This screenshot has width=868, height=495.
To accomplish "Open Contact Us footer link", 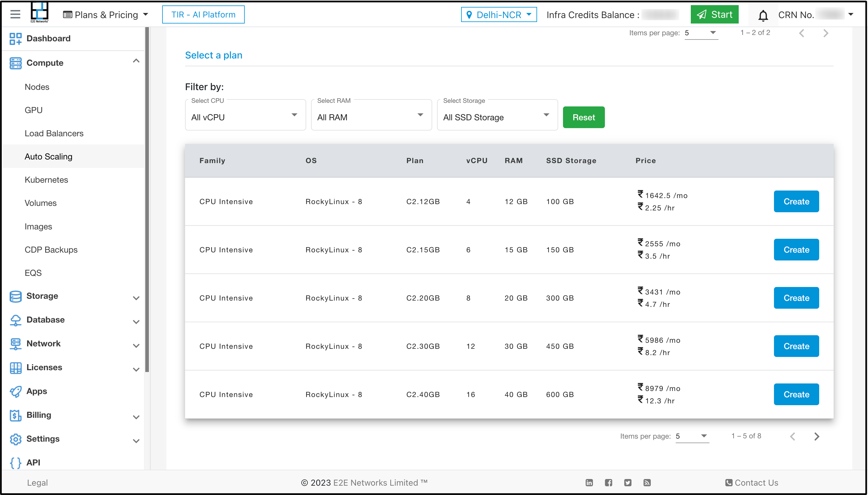I will point(751,483).
